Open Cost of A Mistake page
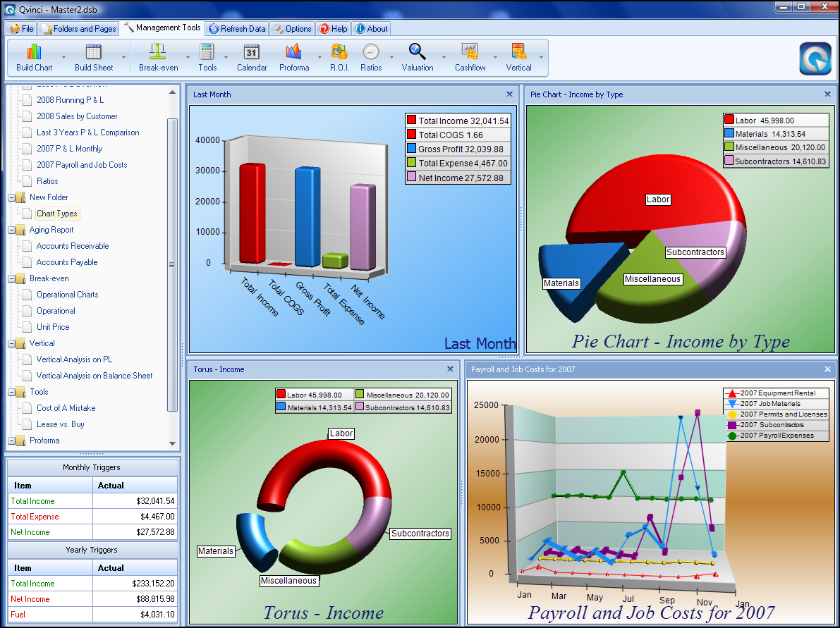840x628 pixels. [66, 408]
